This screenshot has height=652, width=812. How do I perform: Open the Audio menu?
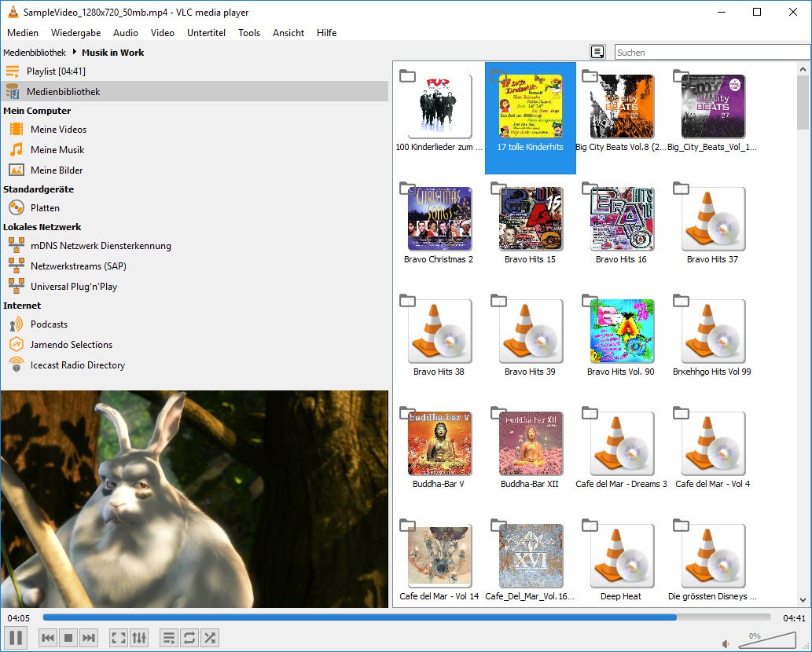126,33
